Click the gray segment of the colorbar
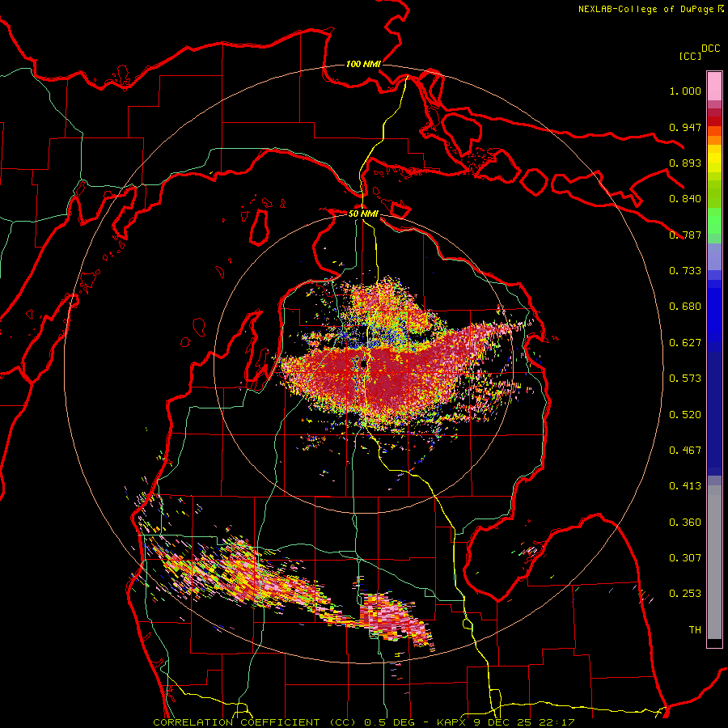728x728 pixels. point(714,562)
